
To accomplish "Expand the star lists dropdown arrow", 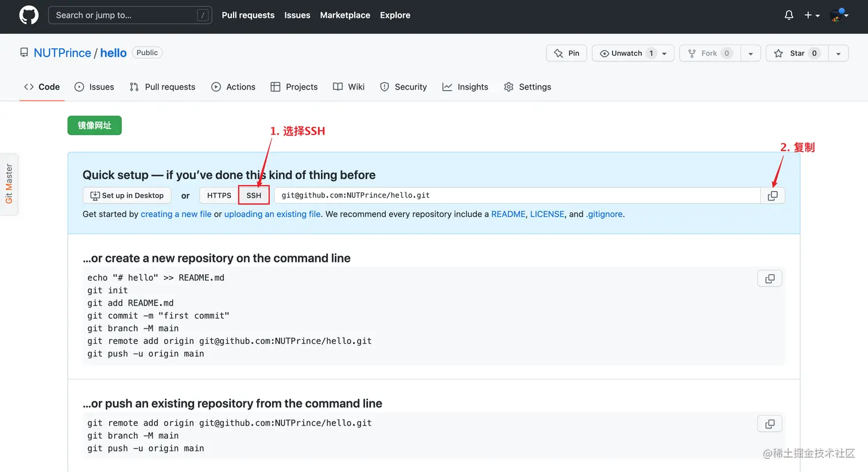I will (x=838, y=53).
